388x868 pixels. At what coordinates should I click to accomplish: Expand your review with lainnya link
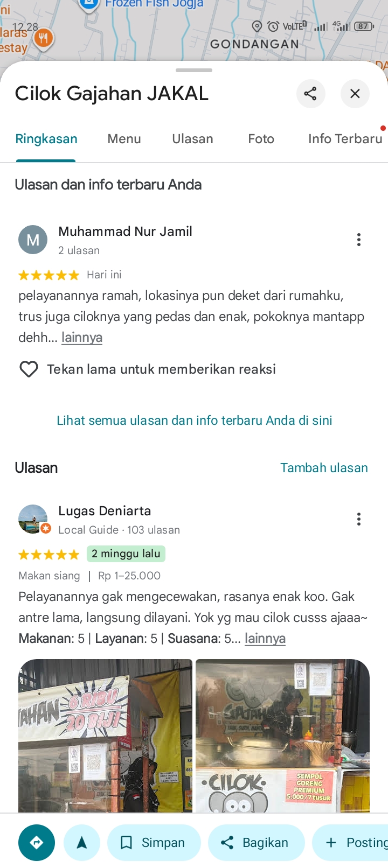[82, 338]
